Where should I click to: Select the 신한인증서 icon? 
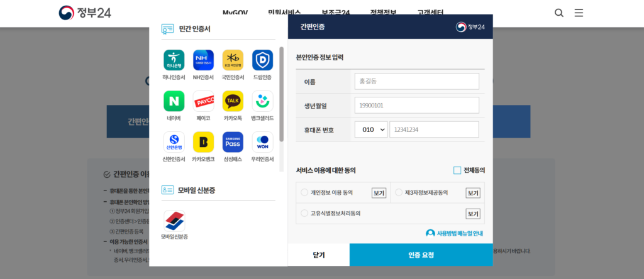pos(174,142)
